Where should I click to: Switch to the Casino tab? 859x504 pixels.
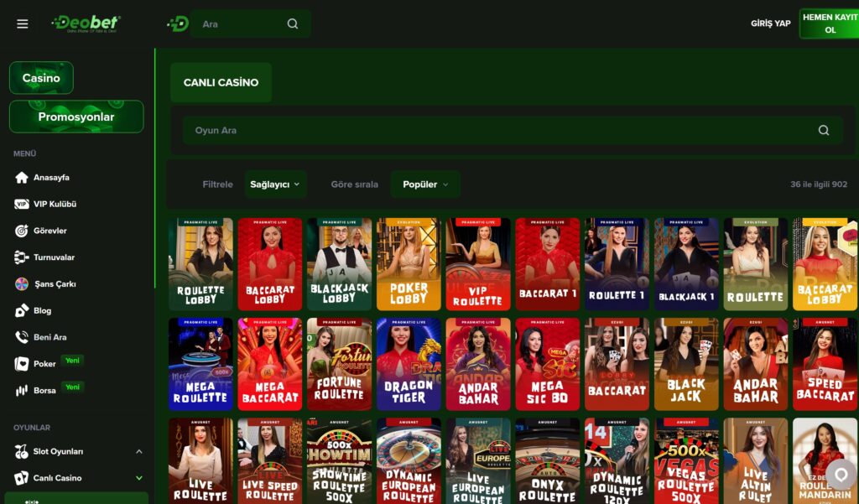pyautogui.click(x=41, y=78)
